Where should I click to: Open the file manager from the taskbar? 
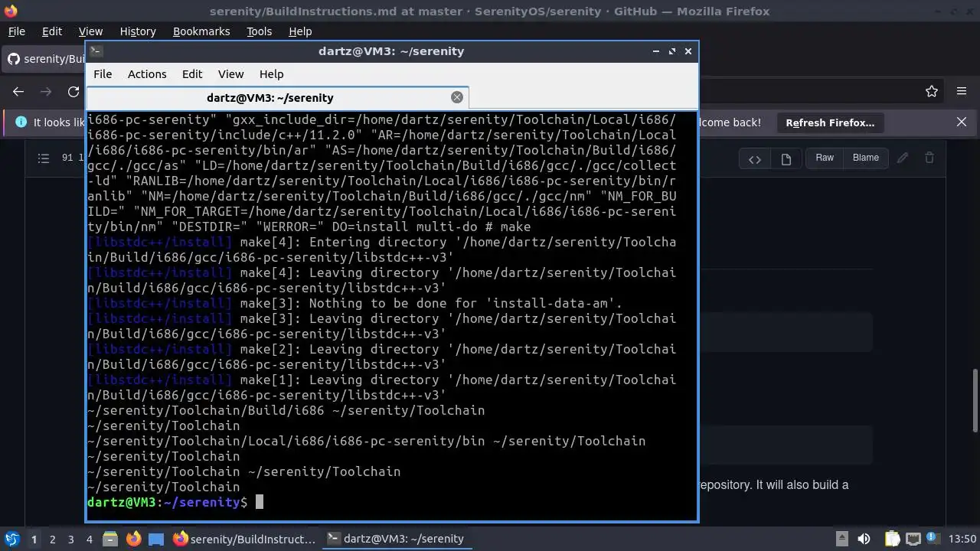(x=109, y=539)
